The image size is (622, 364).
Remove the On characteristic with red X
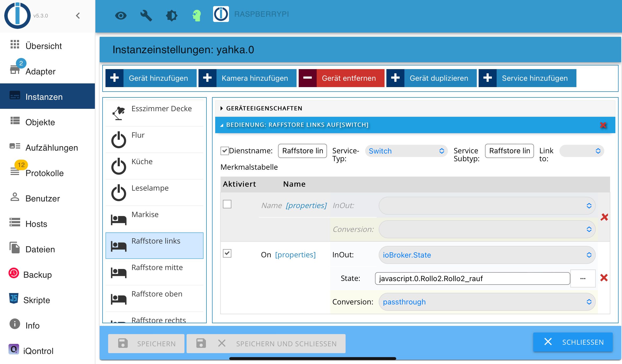tap(604, 278)
